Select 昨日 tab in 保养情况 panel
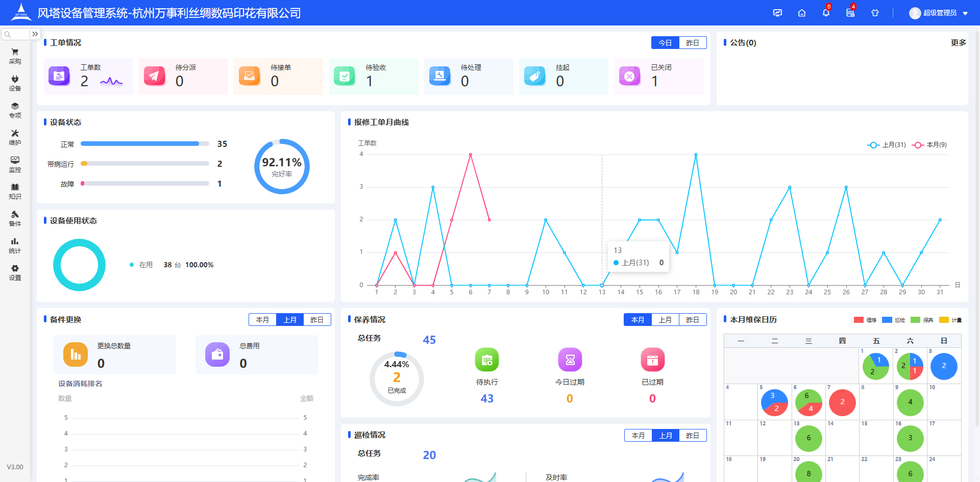 [x=693, y=319]
